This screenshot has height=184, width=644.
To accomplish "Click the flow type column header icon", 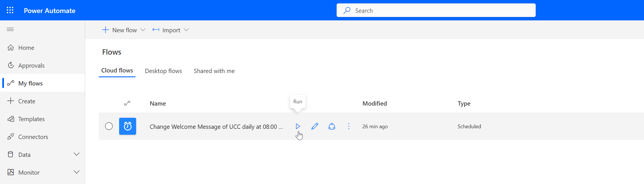I will coord(127,103).
